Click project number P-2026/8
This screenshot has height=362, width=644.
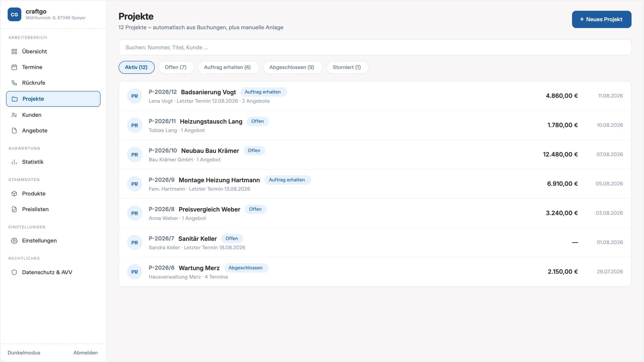tap(162, 209)
